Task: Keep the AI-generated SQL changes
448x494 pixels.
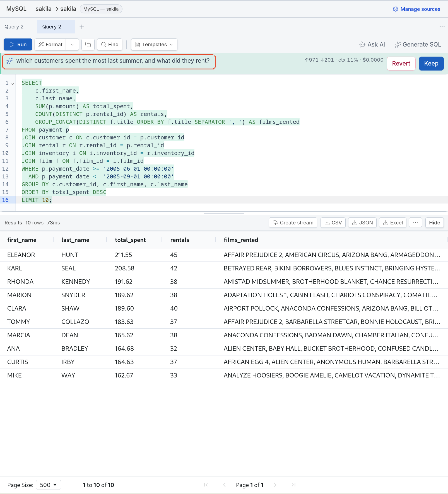Action: [x=431, y=64]
